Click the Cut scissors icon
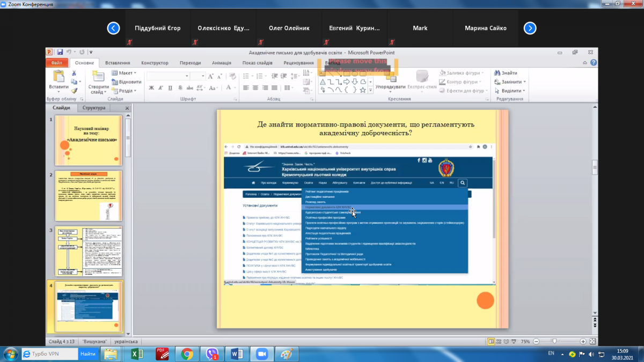644x362 pixels. 75,73
